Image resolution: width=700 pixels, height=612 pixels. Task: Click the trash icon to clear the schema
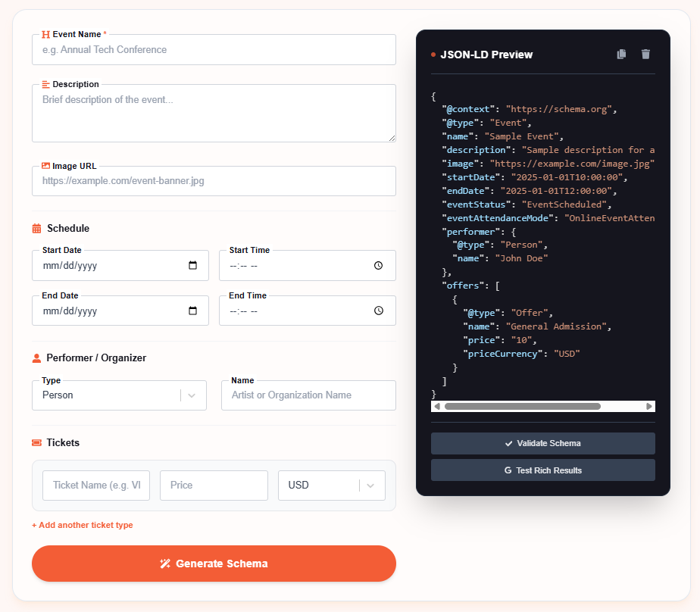click(x=645, y=55)
